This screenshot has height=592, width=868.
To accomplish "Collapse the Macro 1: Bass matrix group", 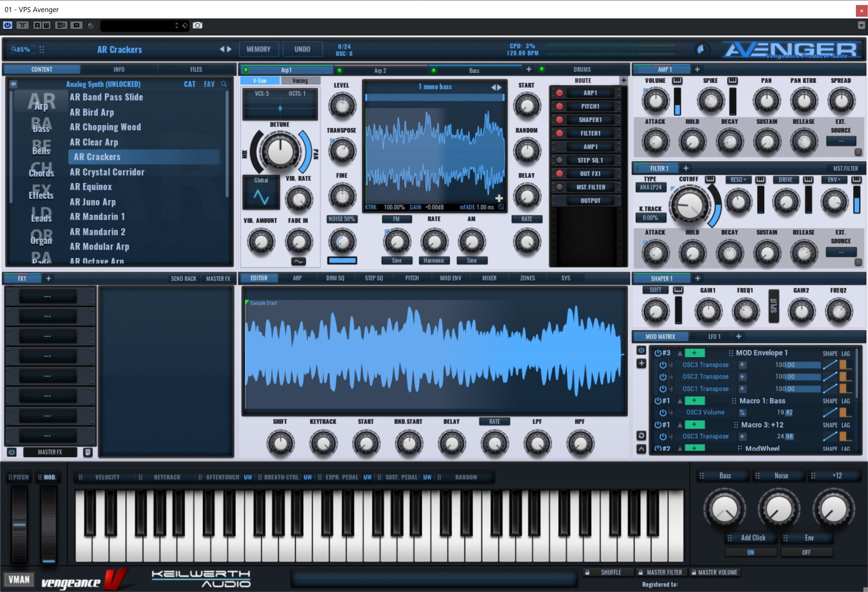I will pos(680,401).
